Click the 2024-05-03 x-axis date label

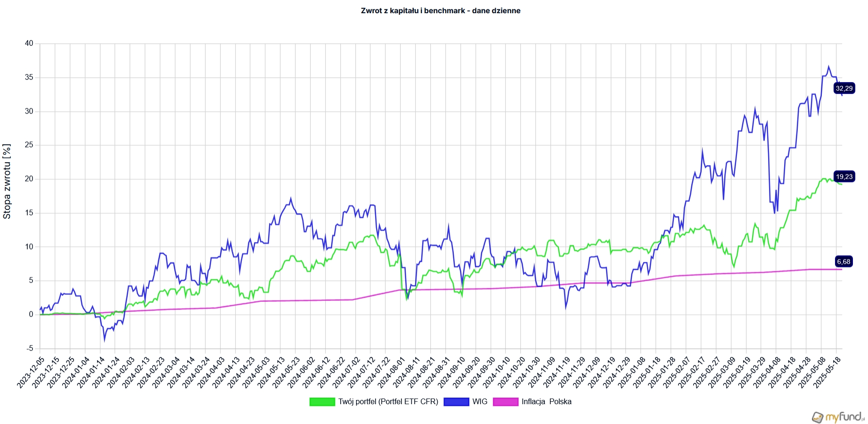point(256,372)
